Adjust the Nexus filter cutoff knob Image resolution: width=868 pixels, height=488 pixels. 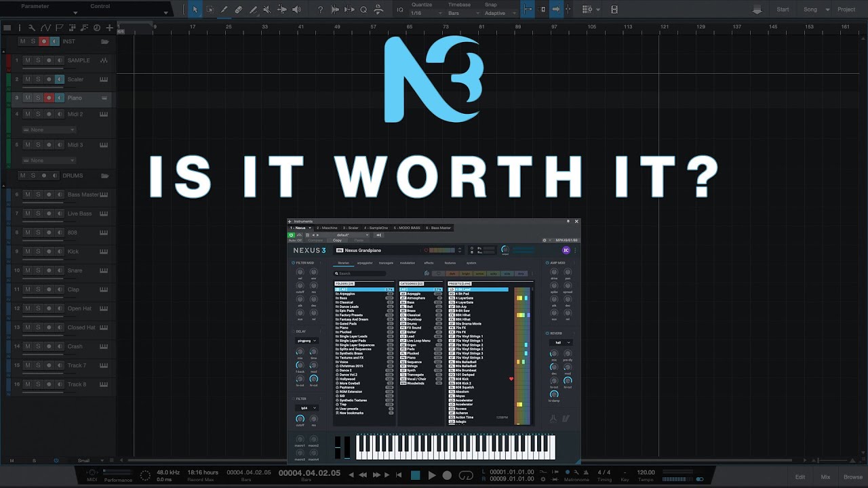(x=300, y=420)
